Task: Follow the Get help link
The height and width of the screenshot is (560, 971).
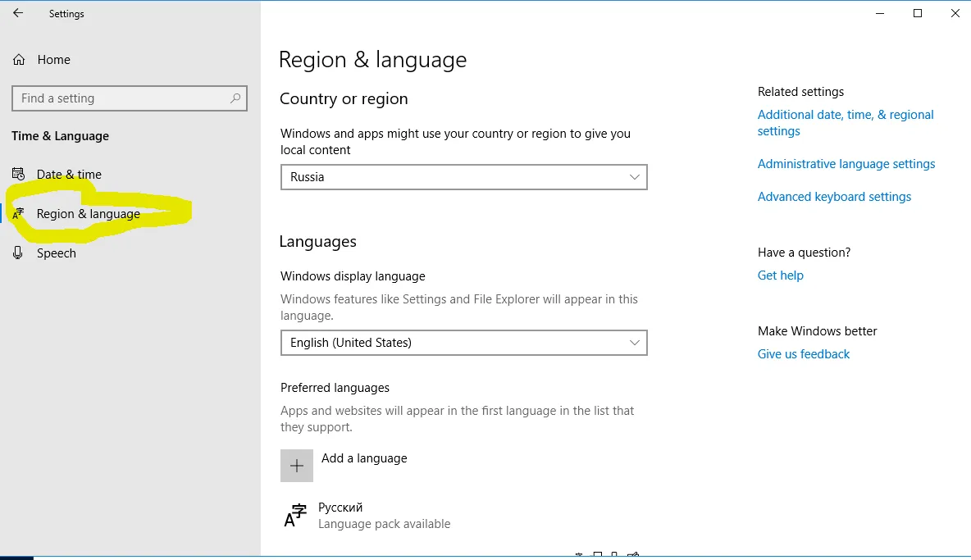Action: [x=780, y=275]
